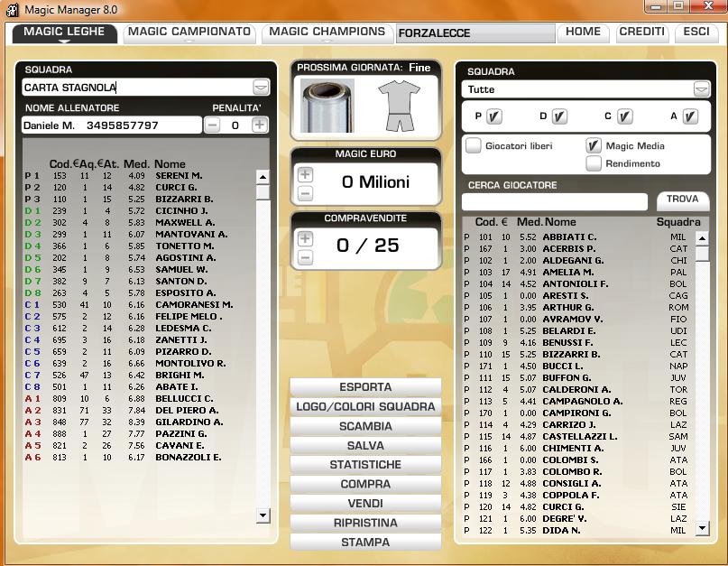This screenshot has height=566, width=728.
Task: Increase Compravendite count with the plus button
Action: [305, 239]
